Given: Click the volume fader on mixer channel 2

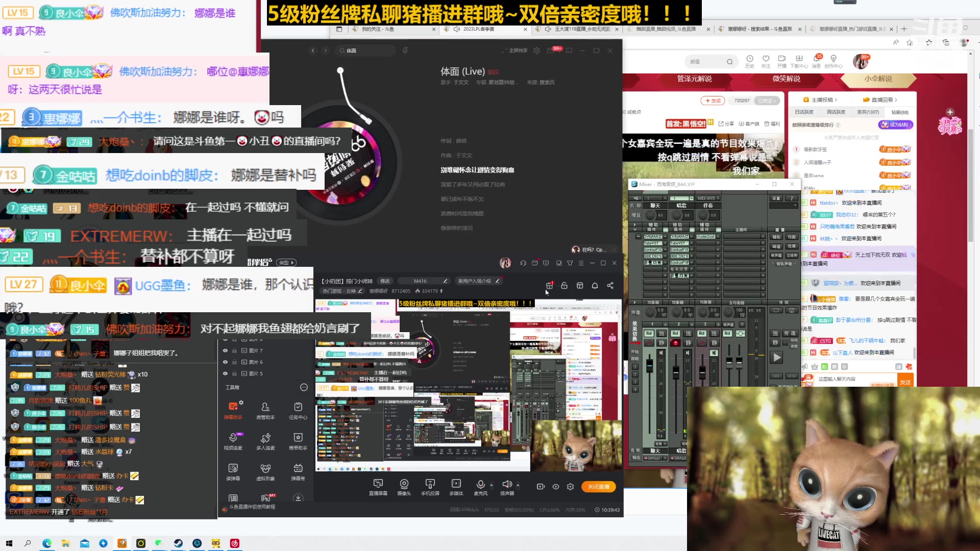Looking at the screenshot, I should tap(676, 372).
